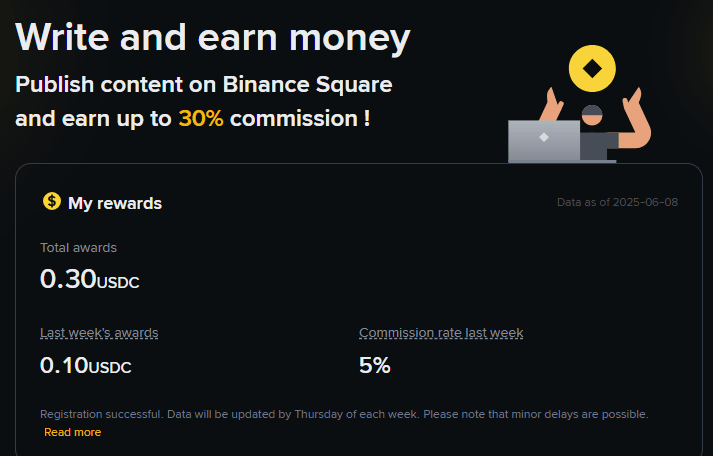Click the underlined Last week's awards label

pyautogui.click(x=99, y=333)
